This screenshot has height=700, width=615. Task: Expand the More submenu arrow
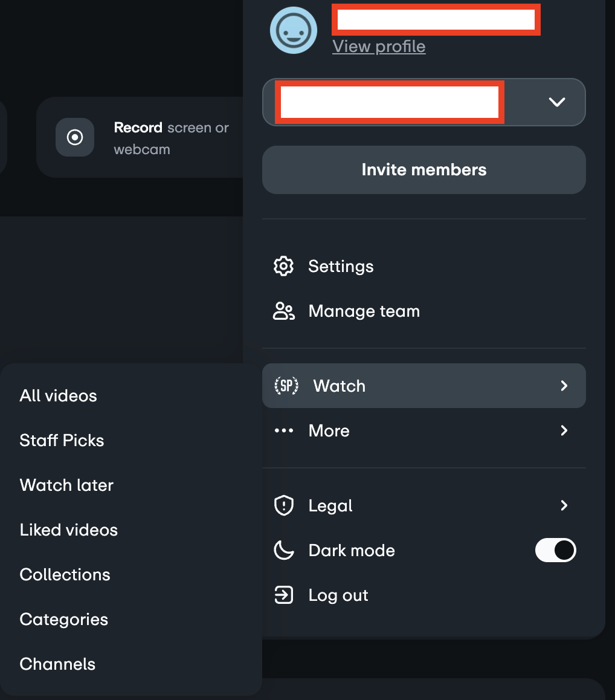[564, 430]
